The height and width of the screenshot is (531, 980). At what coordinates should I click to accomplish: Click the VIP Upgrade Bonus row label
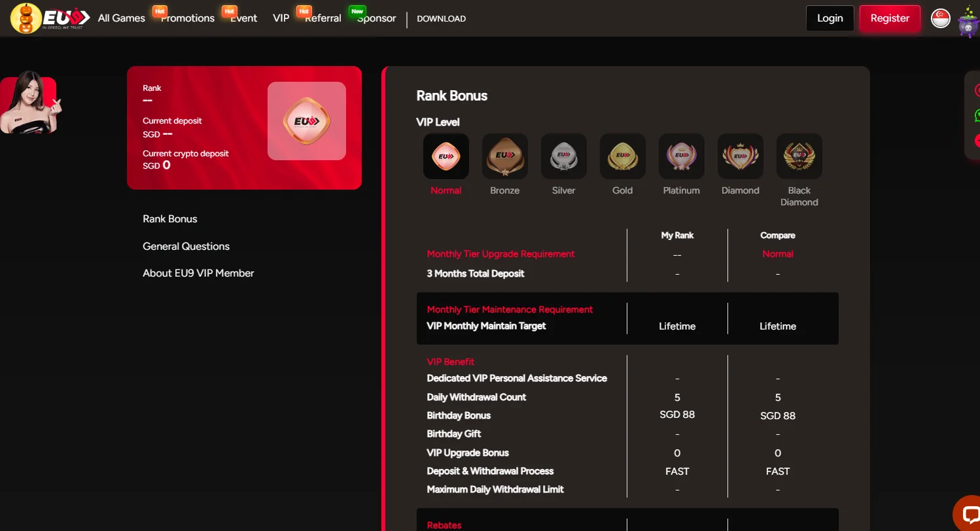pos(468,453)
